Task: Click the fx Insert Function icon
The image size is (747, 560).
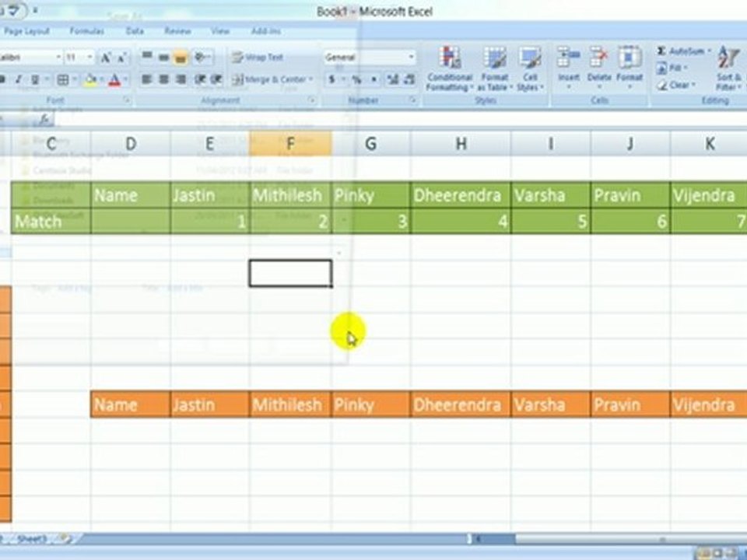Action: [44, 120]
